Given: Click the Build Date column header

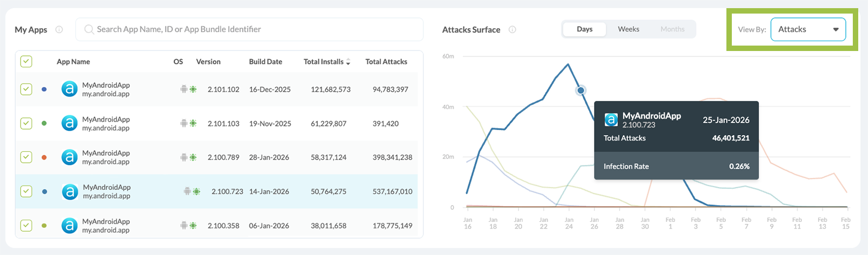Looking at the screenshot, I should click(x=265, y=62).
